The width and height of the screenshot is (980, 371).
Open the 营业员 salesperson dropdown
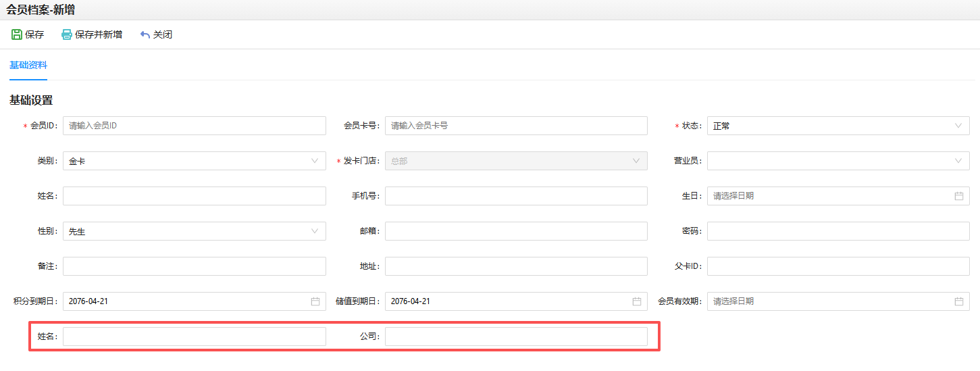[838, 161]
